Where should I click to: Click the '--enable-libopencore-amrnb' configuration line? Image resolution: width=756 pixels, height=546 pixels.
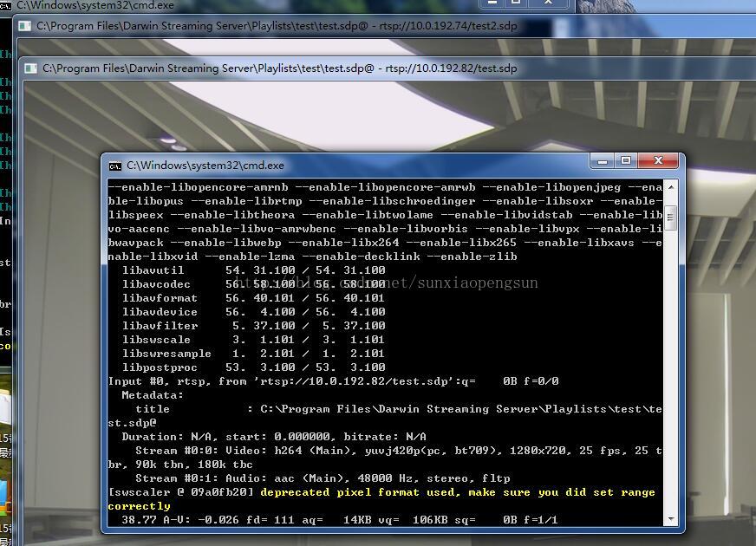(385, 187)
